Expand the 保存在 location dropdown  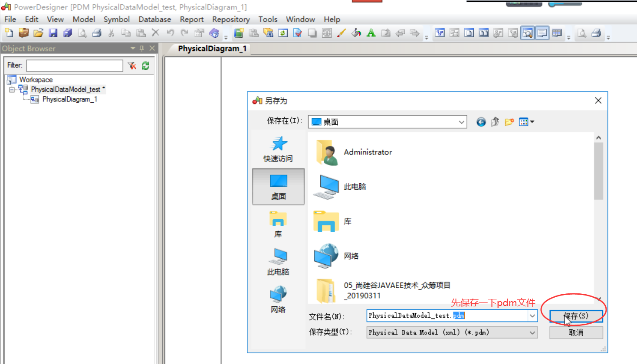point(462,122)
